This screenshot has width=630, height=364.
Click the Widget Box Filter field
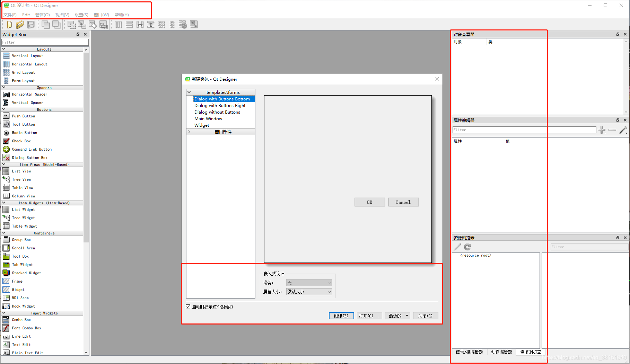click(45, 42)
